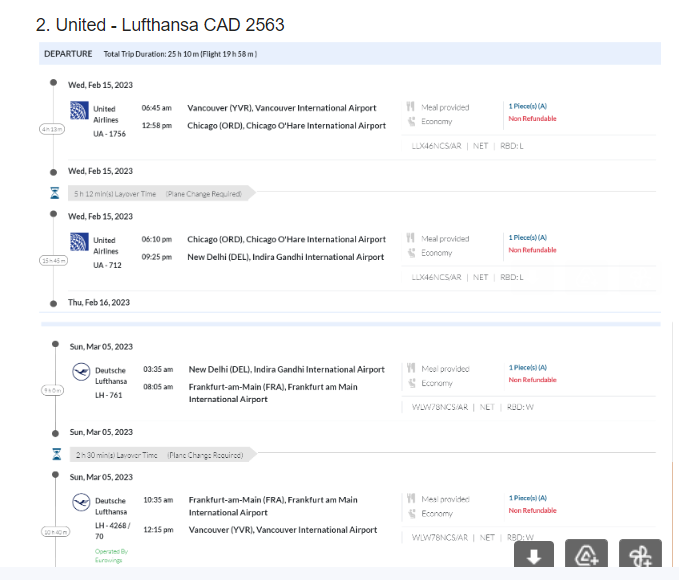
Task: Click the pinwheel add button at bottom right
Action: point(640,557)
